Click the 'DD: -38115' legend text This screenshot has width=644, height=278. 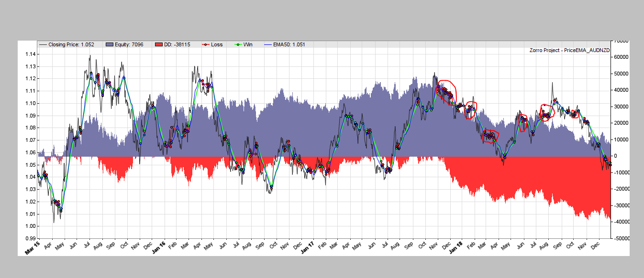pyautogui.click(x=177, y=44)
